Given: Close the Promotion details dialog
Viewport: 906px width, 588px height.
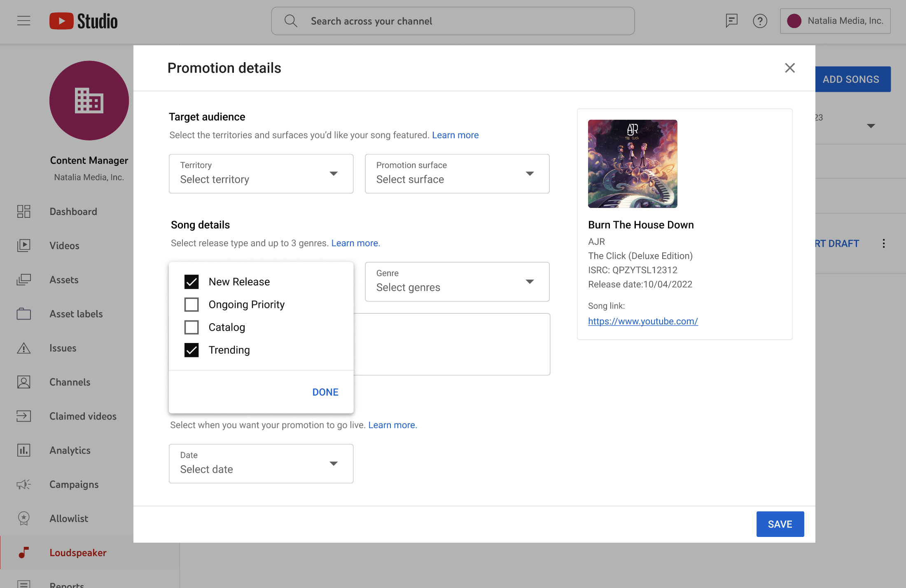Looking at the screenshot, I should tap(789, 68).
